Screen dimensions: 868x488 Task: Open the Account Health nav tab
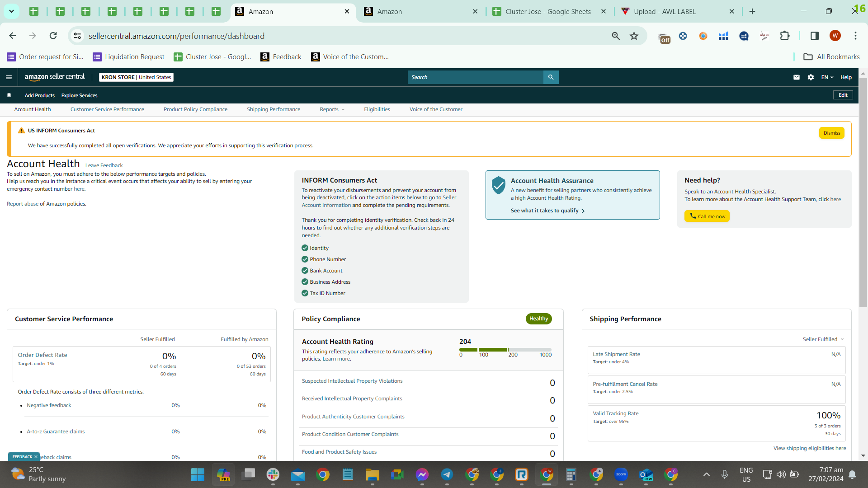tap(33, 109)
